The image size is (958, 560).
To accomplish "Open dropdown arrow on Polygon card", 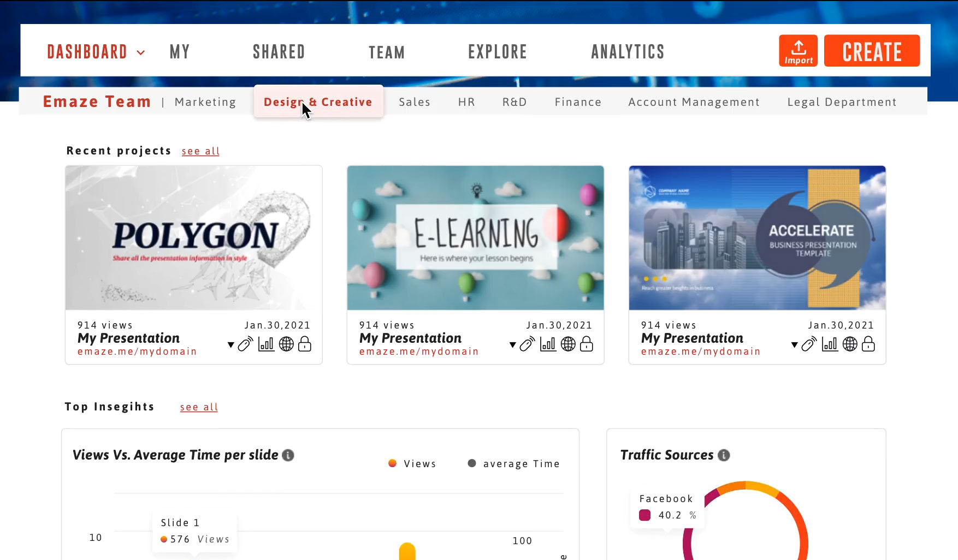I will click(231, 345).
